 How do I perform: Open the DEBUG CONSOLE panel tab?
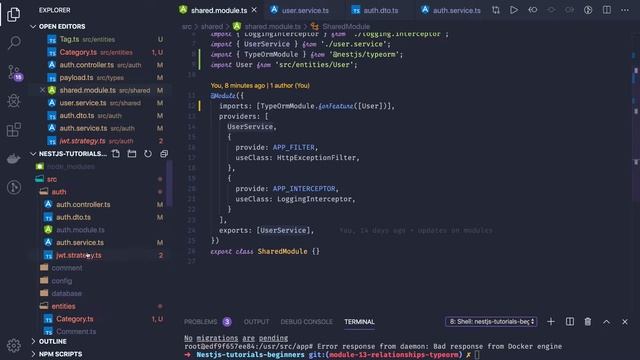click(307, 322)
